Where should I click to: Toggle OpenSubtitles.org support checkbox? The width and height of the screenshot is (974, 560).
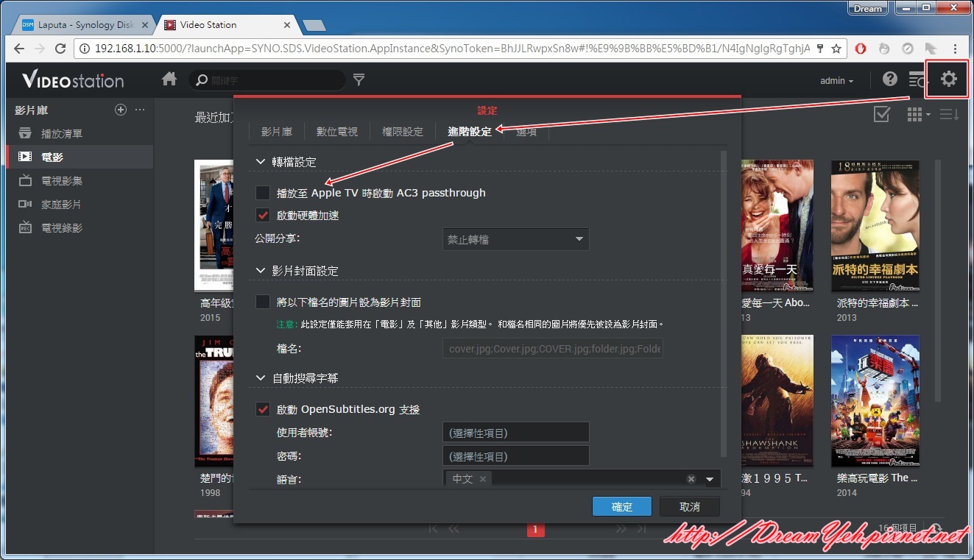coord(263,409)
